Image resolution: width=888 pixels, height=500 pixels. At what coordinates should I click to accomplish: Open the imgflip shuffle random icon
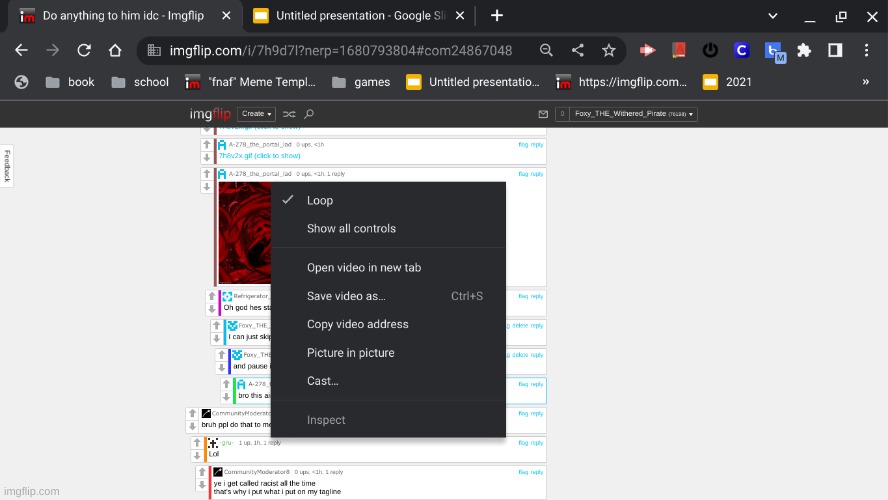click(x=289, y=114)
